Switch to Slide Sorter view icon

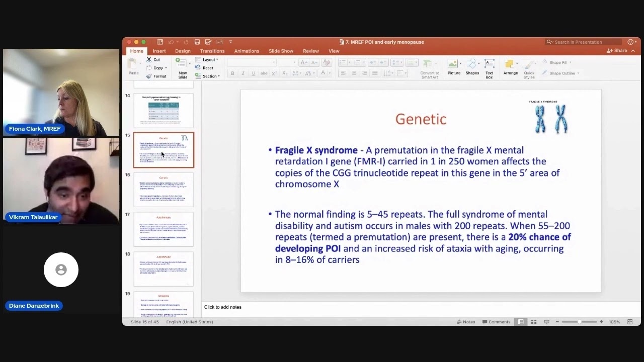(x=534, y=322)
